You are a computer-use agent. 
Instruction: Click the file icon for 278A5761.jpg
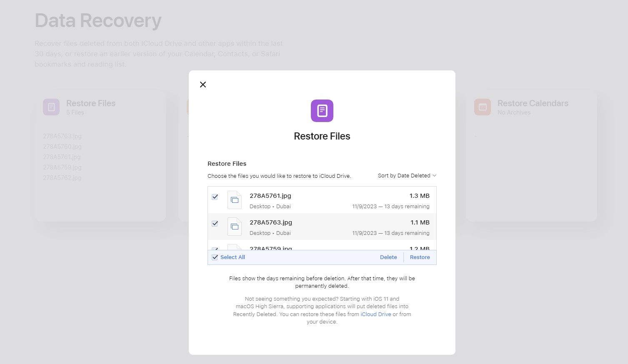[x=235, y=200]
